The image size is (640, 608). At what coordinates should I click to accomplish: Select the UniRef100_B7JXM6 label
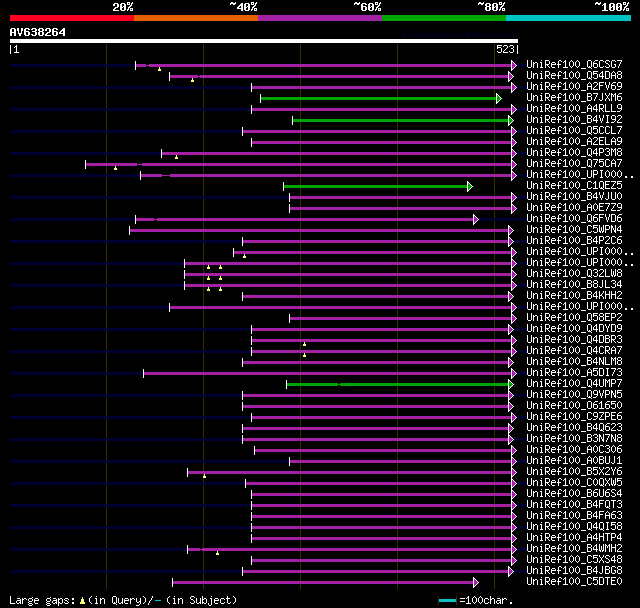(x=574, y=98)
